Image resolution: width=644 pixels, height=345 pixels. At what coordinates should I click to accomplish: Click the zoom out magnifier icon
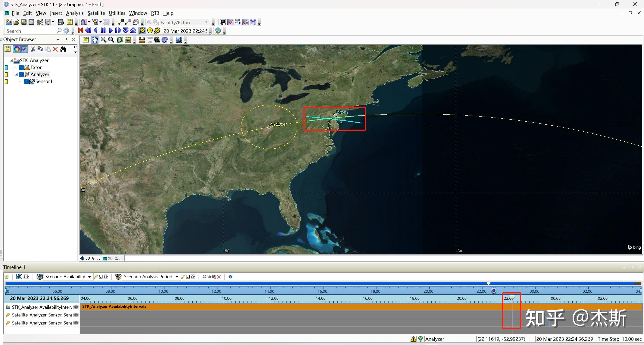click(x=111, y=40)
